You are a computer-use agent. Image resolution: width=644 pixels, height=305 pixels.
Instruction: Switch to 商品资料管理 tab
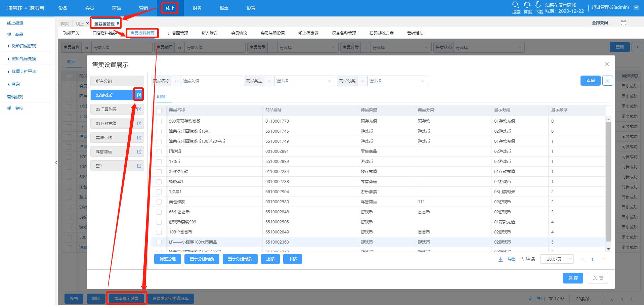point(142,33)
